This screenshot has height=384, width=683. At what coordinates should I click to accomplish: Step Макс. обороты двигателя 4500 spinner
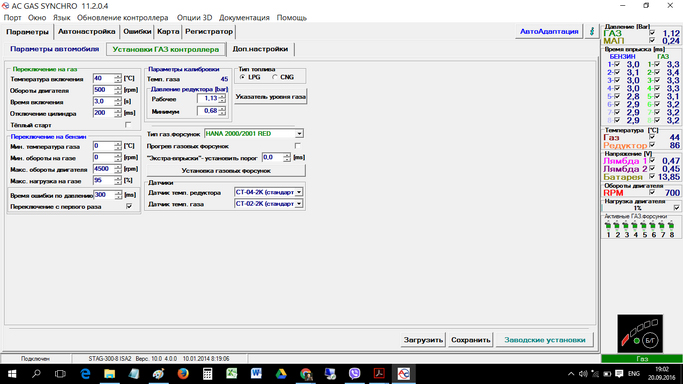[x=118, y=169]
